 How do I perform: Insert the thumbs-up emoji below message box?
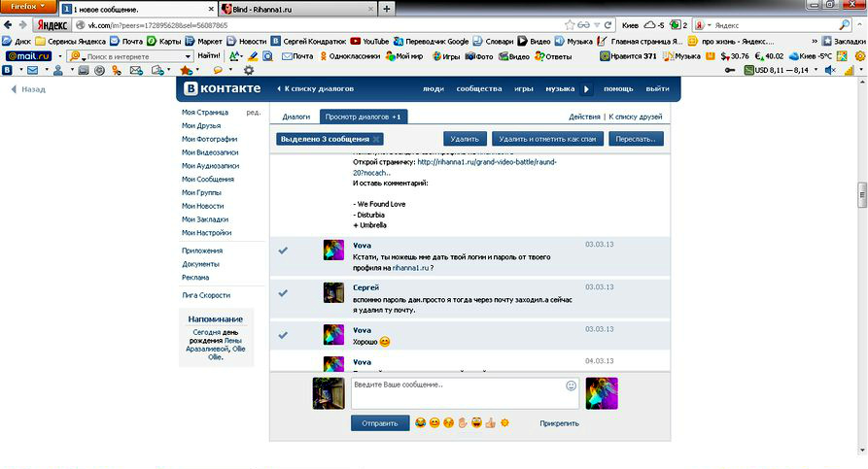tap(490, 423)
